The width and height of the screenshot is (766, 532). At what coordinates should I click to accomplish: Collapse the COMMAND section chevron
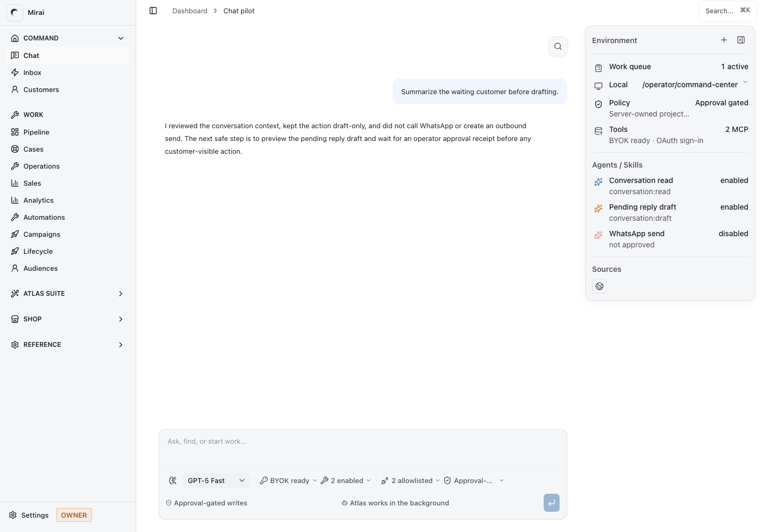(121, 38)
